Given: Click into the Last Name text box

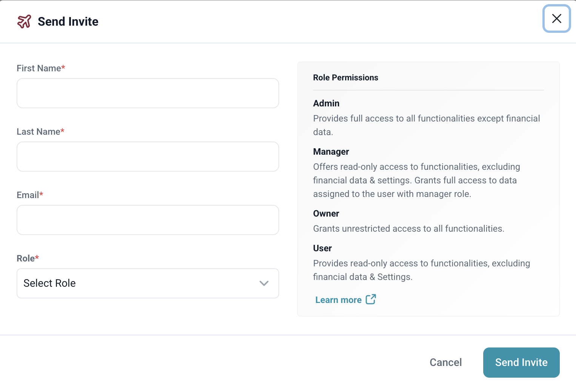Looking at the screenshot, I should pyautogui.click(x=147, y=157).
